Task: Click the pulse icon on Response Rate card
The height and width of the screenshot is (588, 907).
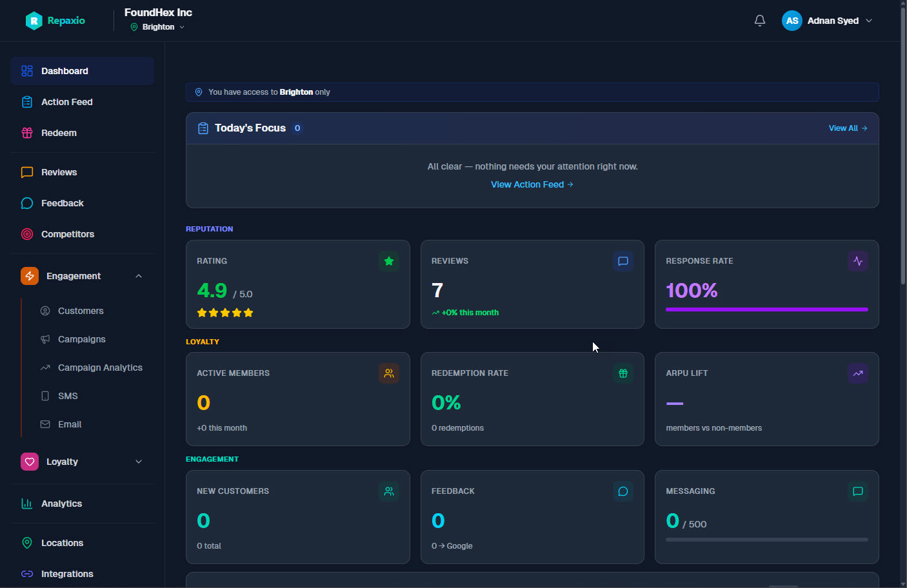Action: pos(858,261)
